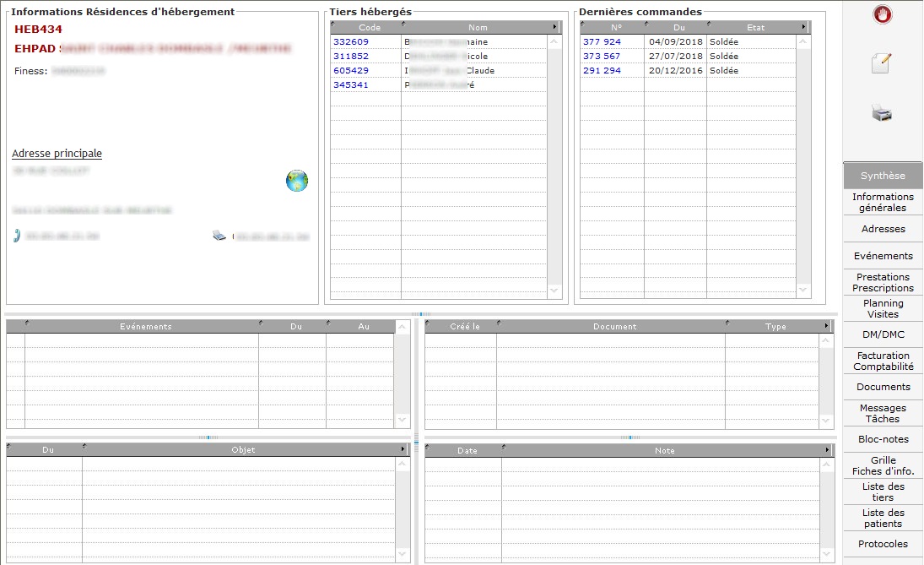Go to the Documents side tab
This screenshot has height=565, width=924.
[x=883, y=387]
